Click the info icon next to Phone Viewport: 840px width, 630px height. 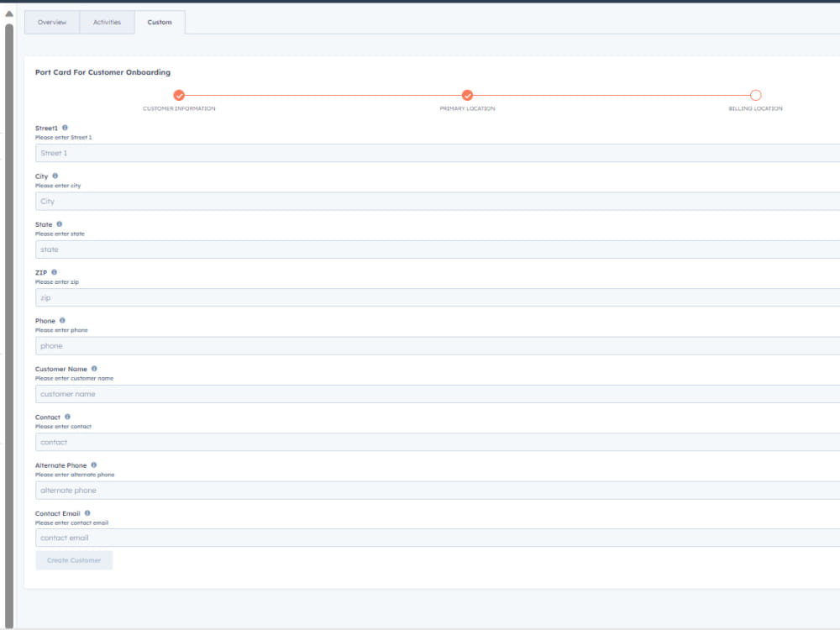coord(62,320)
